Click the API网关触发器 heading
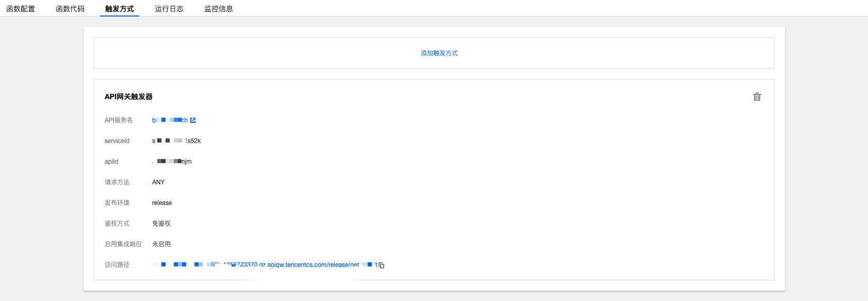This screenshot has height=301, width=868. pyautogui.click(x=128, y=97)
